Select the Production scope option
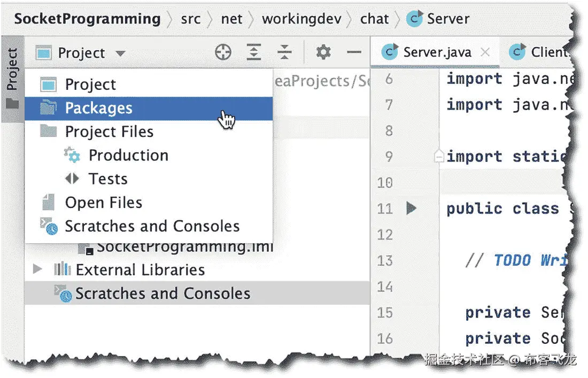The image size is (588, 378). tap(128, 155)
